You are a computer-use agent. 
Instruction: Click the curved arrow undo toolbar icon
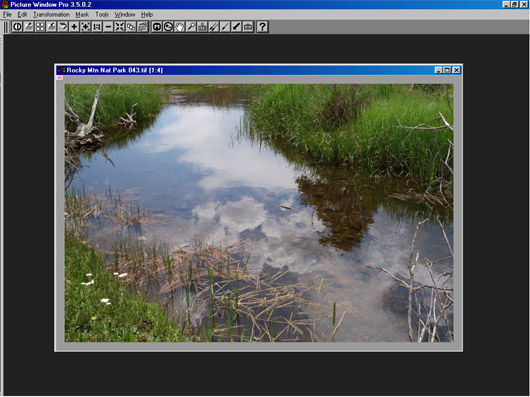[x=63, y=27]
